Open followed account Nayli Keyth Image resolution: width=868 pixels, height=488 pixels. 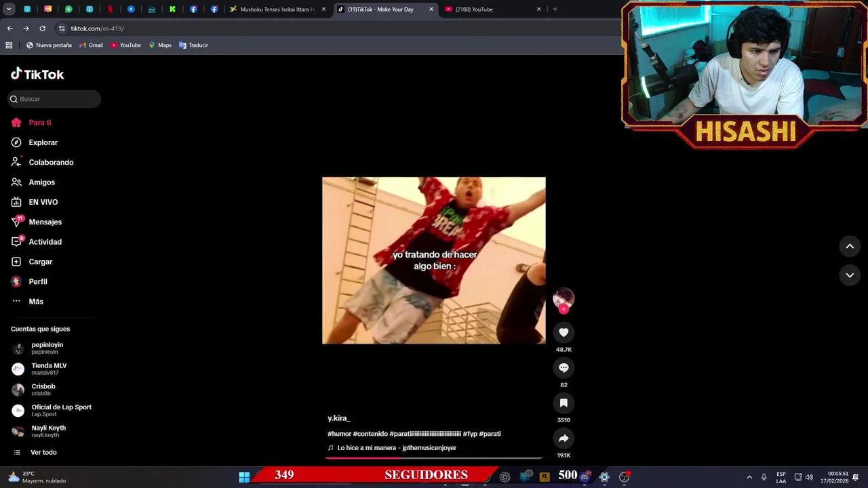point(39,431)
